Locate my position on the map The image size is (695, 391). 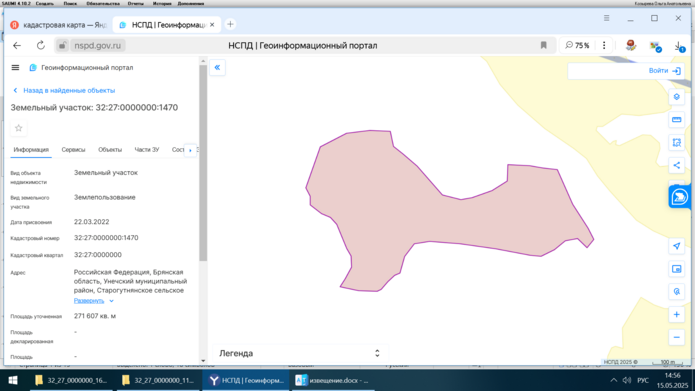click(676, 246)
